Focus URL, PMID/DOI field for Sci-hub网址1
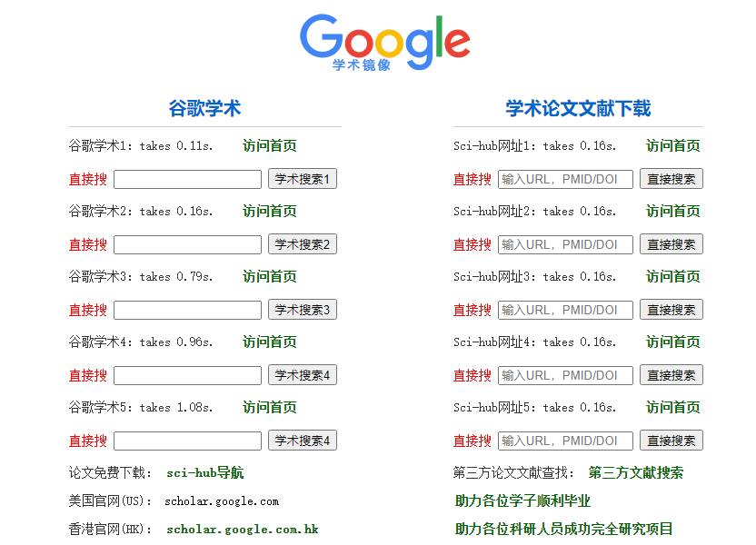This screenshot has height=545, width=756. 565,179
